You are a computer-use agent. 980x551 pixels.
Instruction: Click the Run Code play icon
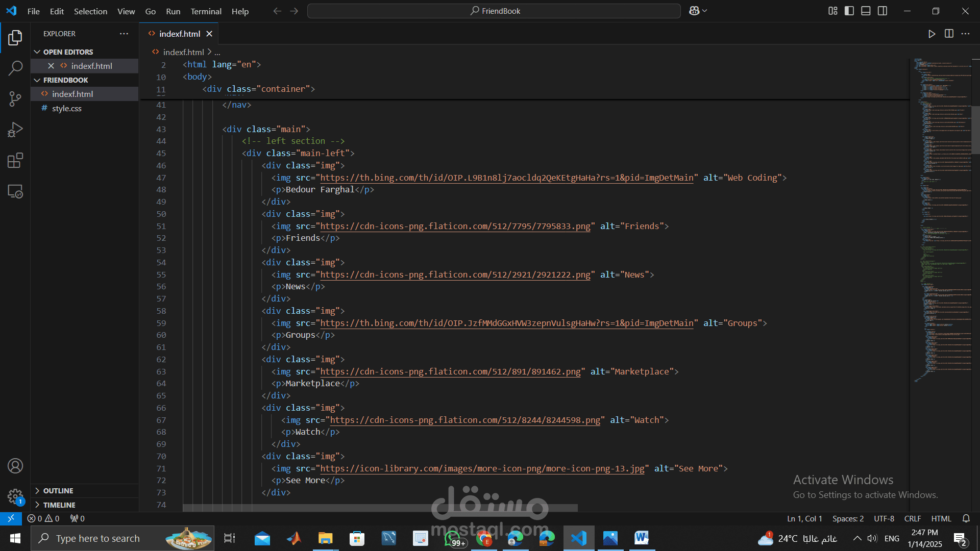(x=932, y=34)
